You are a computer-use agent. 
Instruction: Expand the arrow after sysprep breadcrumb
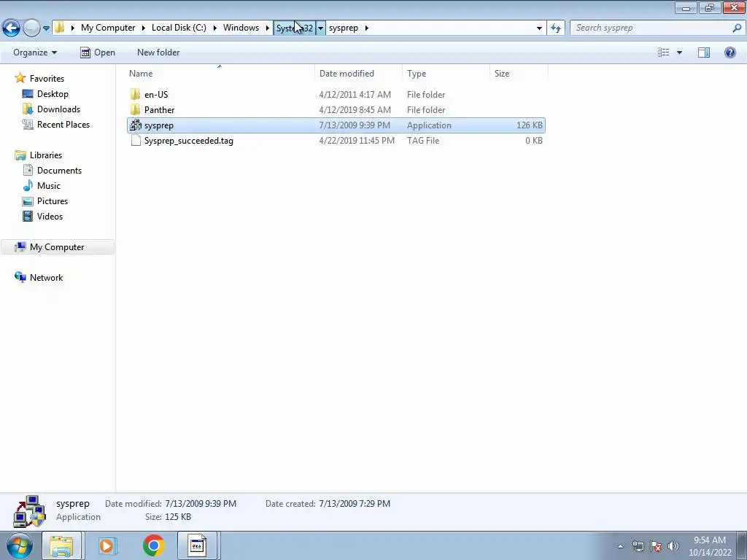coord(366,28)
